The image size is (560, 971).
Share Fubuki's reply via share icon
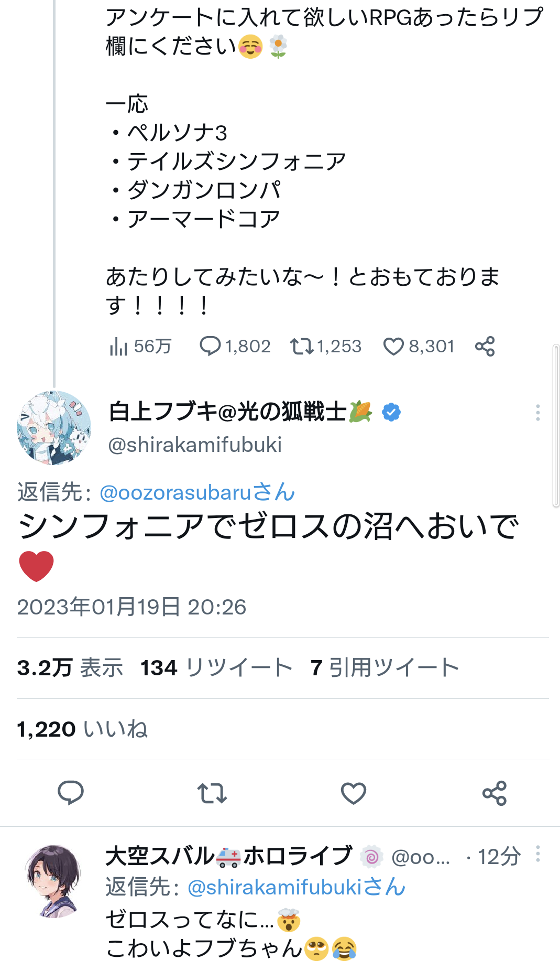pos(495,793)
